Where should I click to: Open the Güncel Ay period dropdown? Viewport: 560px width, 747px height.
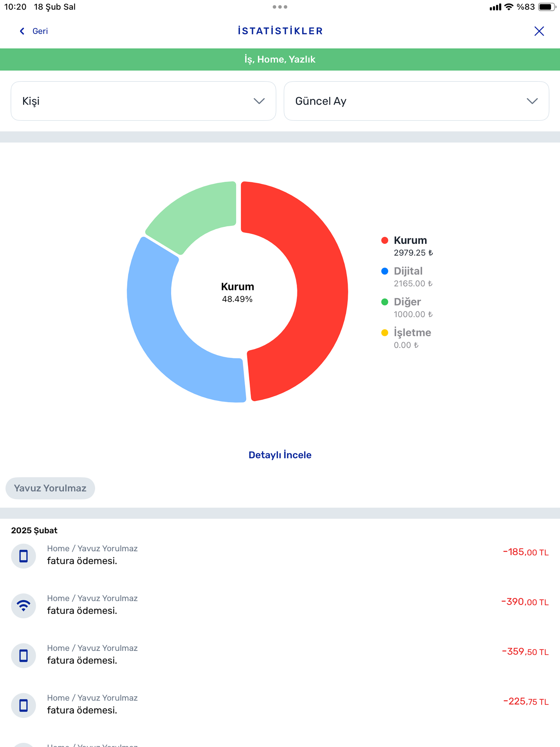pyautogui.click(x=416, y=101)
